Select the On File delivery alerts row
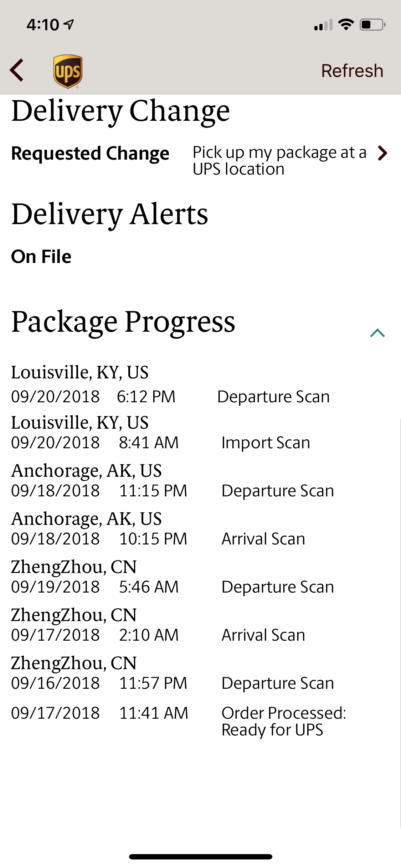Viewport: 401px width, 868px height. (41, 257)
